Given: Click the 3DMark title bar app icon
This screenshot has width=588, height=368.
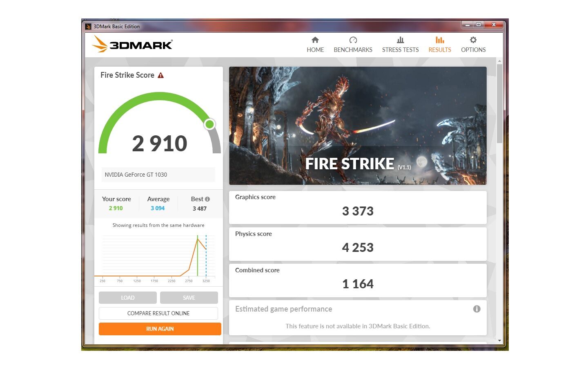Looking at the screenshot, I should pos(88,27).
